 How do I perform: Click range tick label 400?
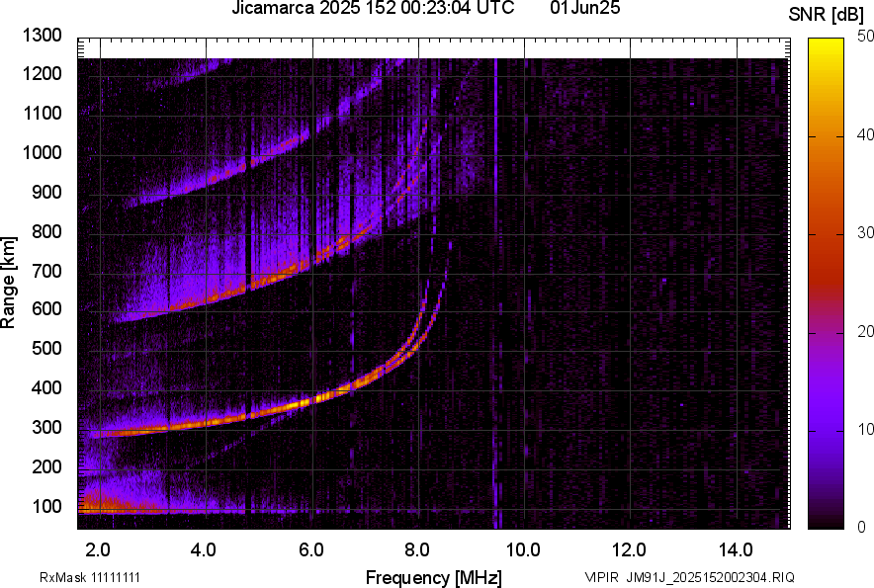(x=46, y=387)
